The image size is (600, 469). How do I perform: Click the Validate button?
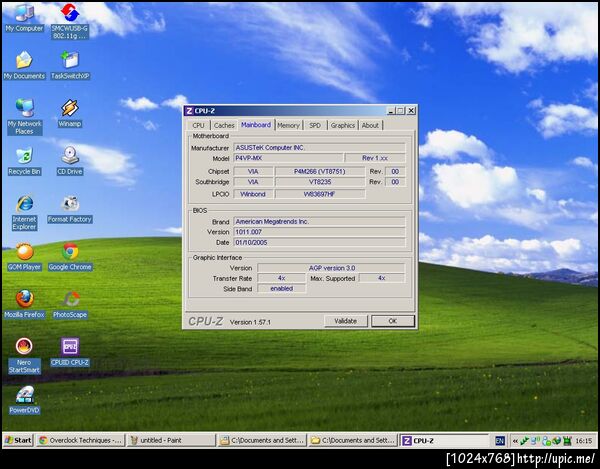tap(346, 321)
